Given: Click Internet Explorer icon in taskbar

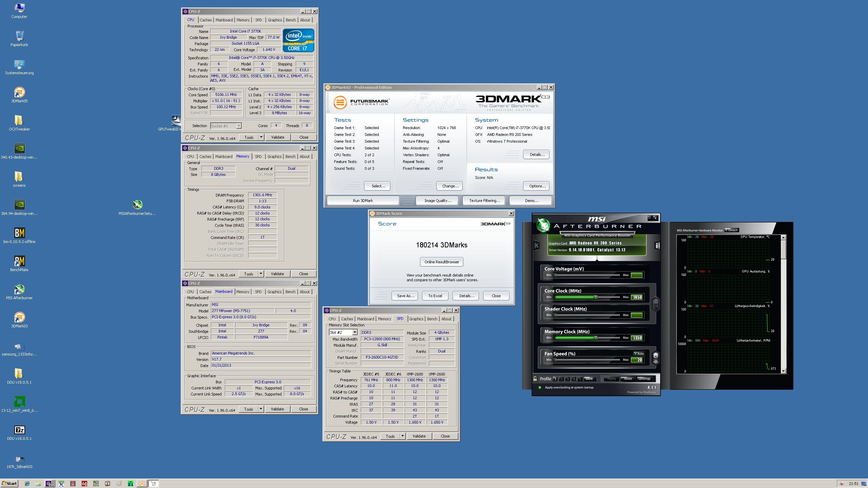Looking at the screenshot, I should point(27,484).
